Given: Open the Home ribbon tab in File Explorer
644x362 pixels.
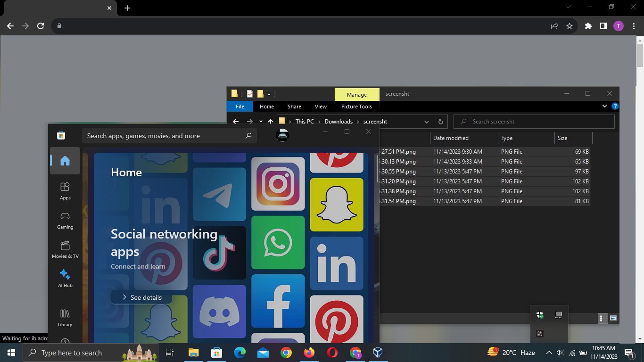Looking at the screenshot, I should tap(267, 107).
